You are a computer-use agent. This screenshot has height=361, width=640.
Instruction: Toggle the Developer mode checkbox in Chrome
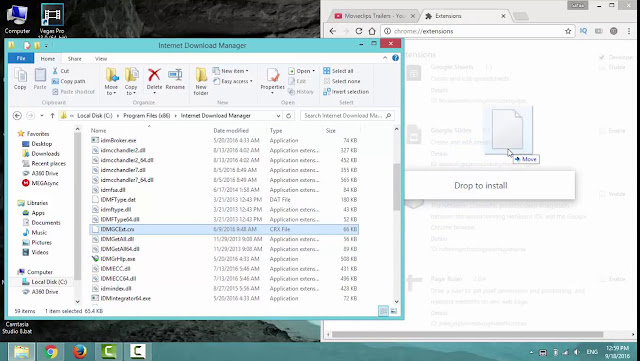602,57
